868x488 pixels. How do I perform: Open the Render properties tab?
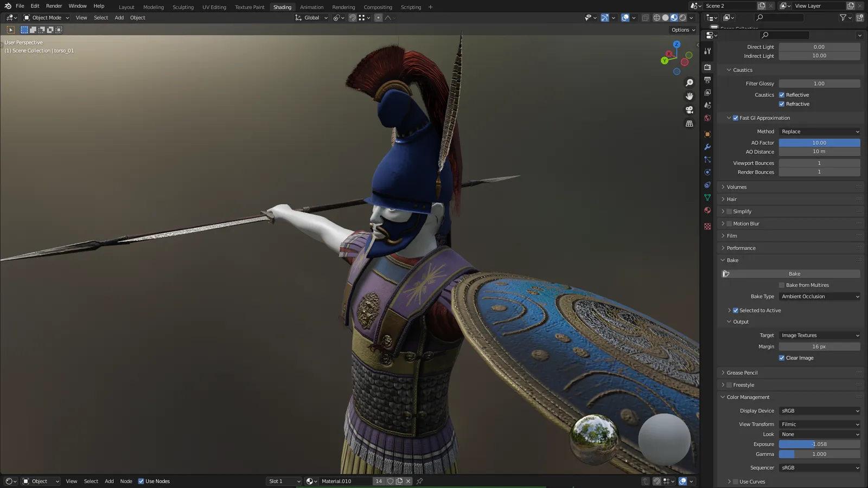[x=707, y=67]
